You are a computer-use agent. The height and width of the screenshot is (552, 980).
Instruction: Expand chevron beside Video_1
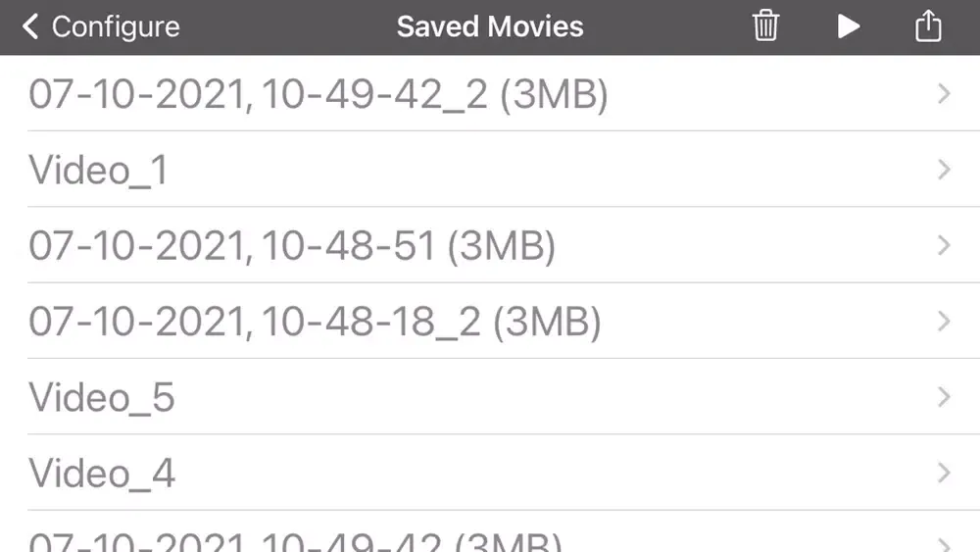pos(944,170)
